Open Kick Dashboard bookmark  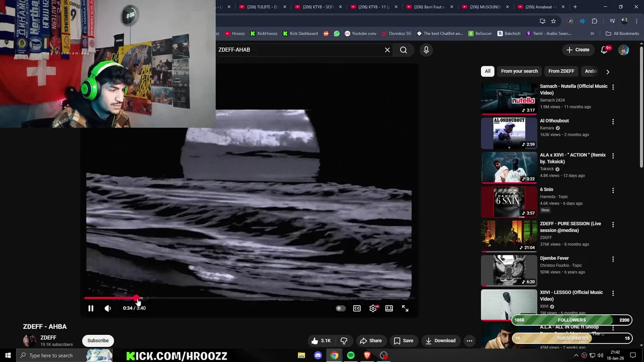click(x=300, y=34)
